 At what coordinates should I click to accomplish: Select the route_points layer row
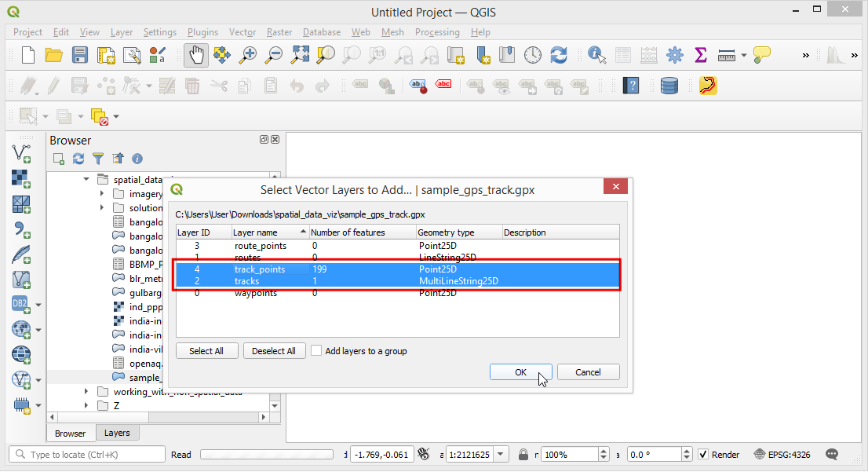click(397, 245)
